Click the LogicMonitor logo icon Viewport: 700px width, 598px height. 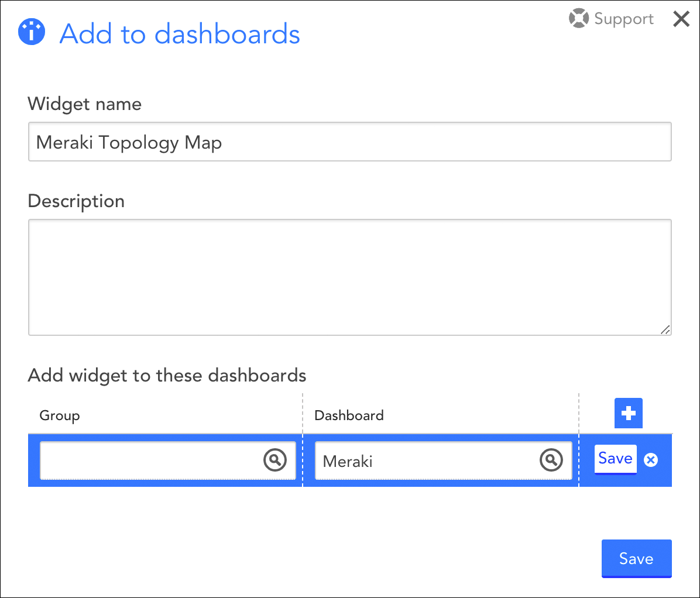coord(32,32)
